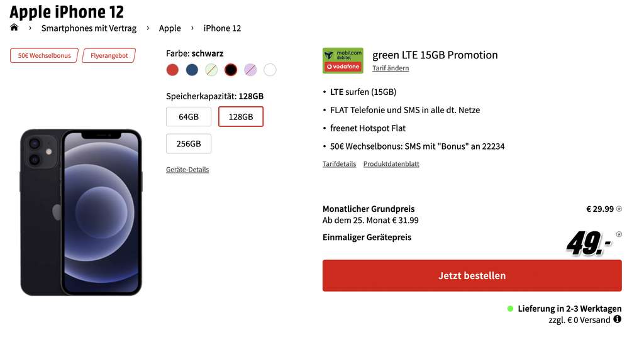
Task: Click footnote star icon beside €29.99
Action: click(x=619, y=209)
